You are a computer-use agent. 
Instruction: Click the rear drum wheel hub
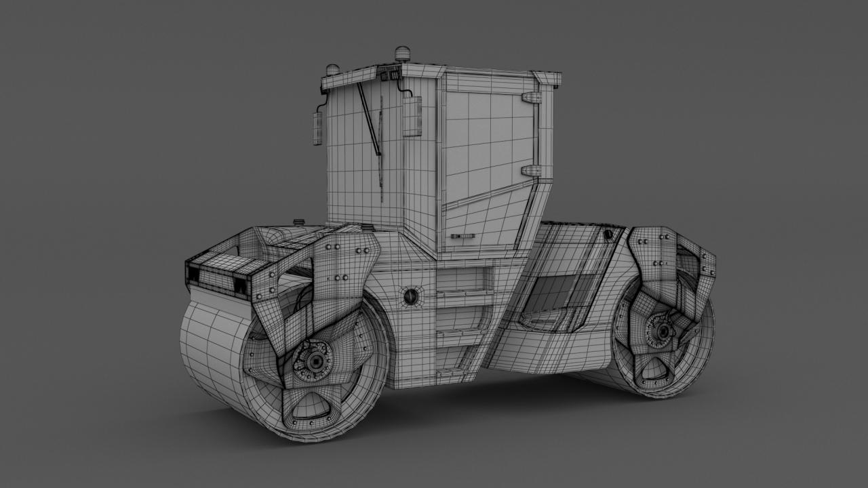(661, 331)
